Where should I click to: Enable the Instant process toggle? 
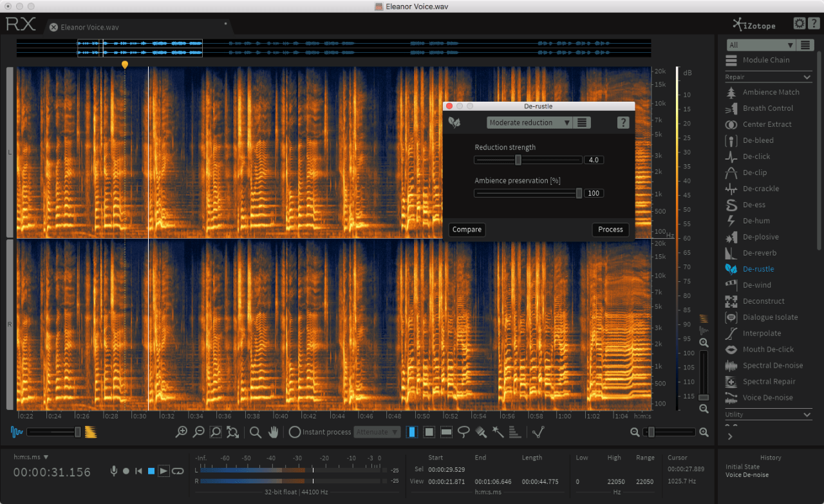[x=295, y=432]
